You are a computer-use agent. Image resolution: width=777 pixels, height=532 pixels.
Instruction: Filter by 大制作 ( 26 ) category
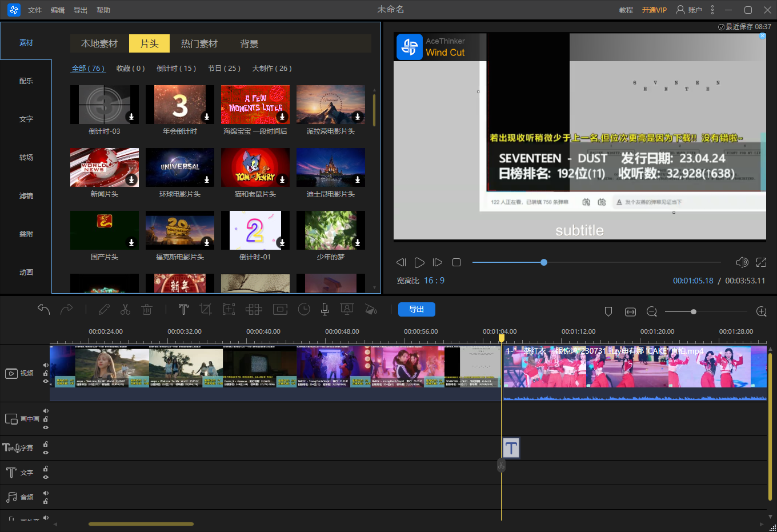(x=272, y=68)
